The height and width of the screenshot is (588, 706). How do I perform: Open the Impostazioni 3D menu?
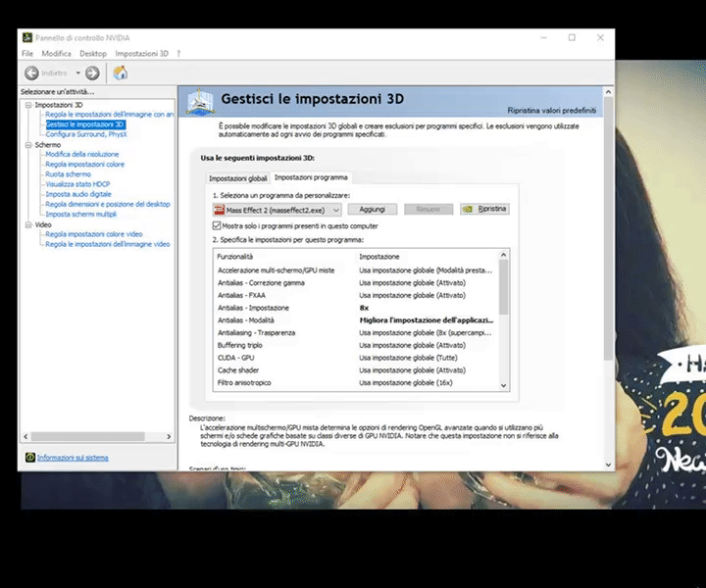click(x=142, y=54)
